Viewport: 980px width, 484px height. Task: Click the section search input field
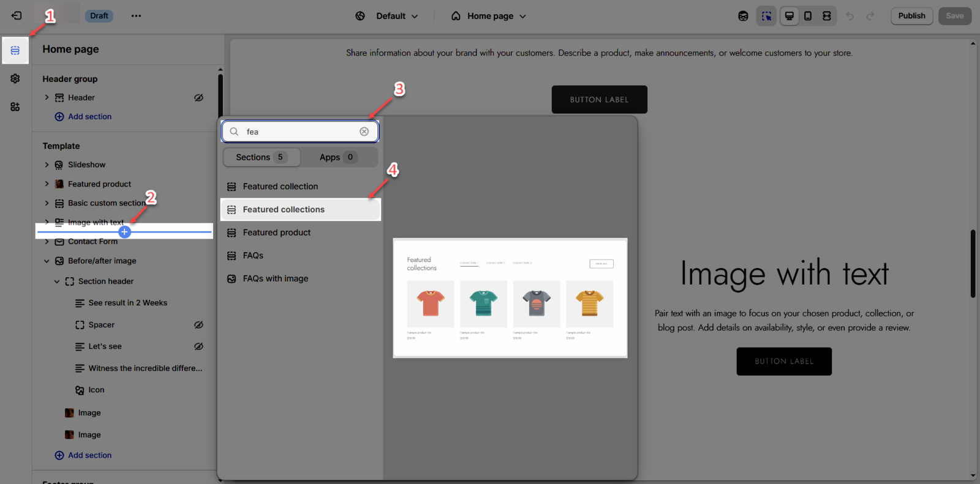pos(300,132)
